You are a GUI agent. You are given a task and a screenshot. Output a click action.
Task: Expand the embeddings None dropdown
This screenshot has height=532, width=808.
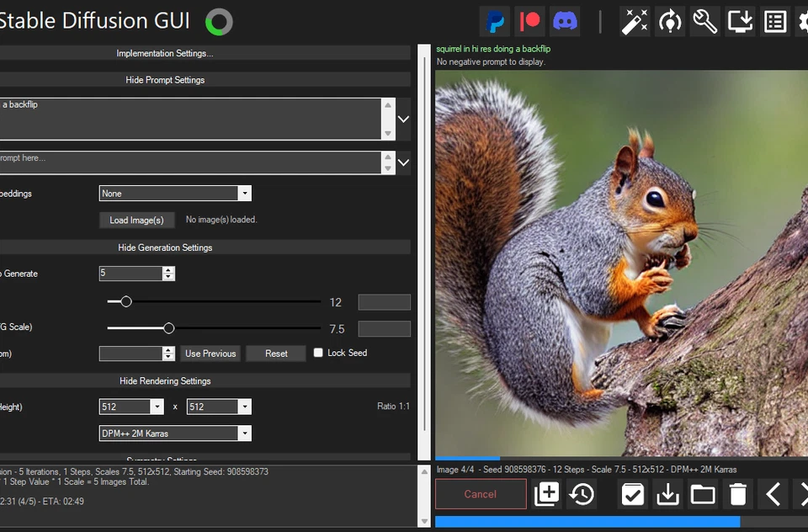click(244, 193)
